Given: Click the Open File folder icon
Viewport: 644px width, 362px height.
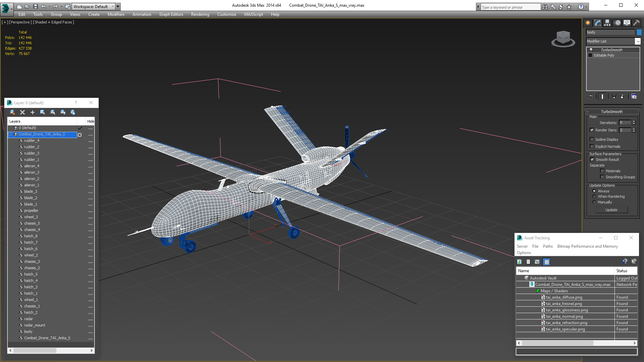Looking at the screenshot, I should tap(28, 6).
